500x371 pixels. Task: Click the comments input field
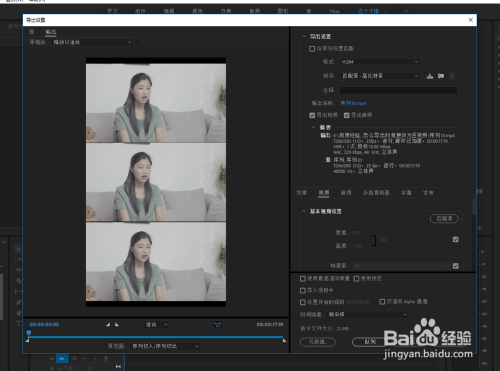point(398,90)
